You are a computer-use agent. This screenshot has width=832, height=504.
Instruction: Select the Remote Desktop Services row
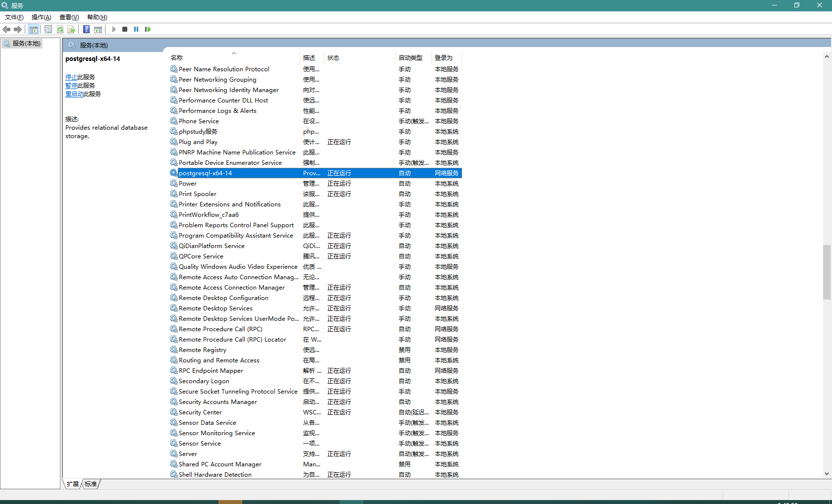[315, 308]
